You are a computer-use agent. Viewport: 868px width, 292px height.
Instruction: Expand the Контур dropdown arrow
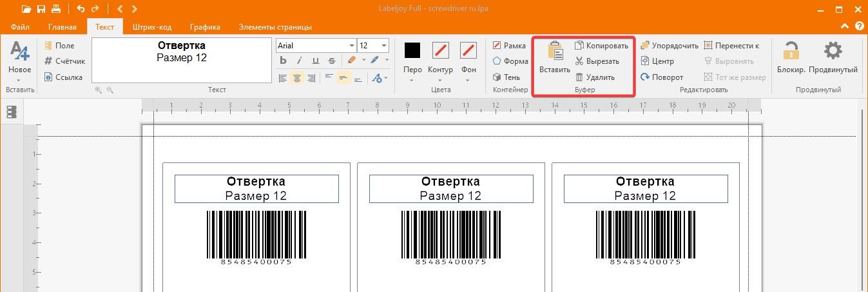pos(441,81)
